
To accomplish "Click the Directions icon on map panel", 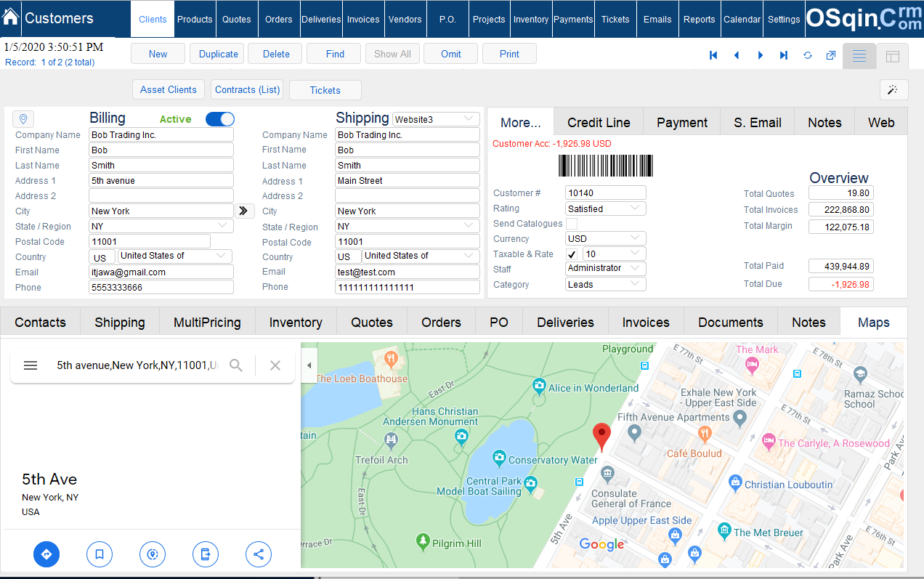I will pos(46,555).
